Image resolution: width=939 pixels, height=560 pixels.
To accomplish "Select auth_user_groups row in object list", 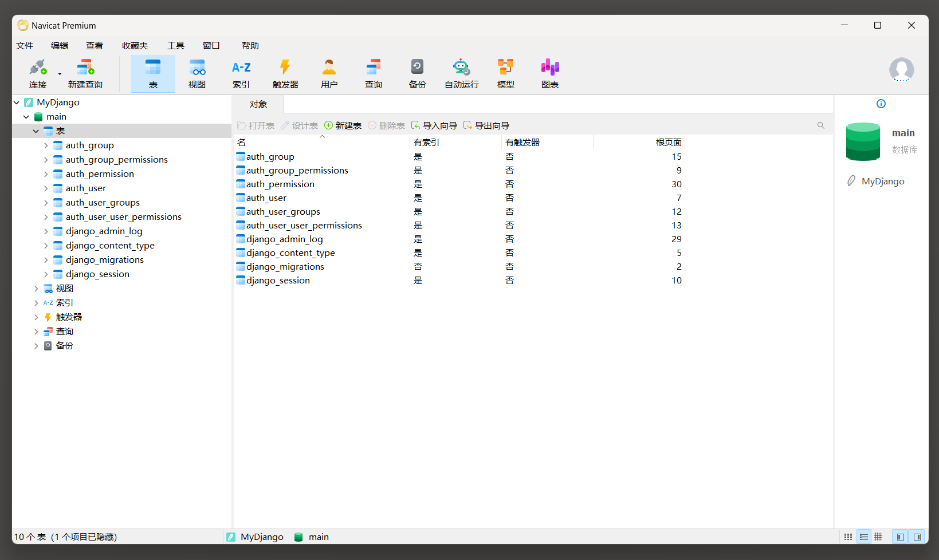I will [x=460, y=212].
